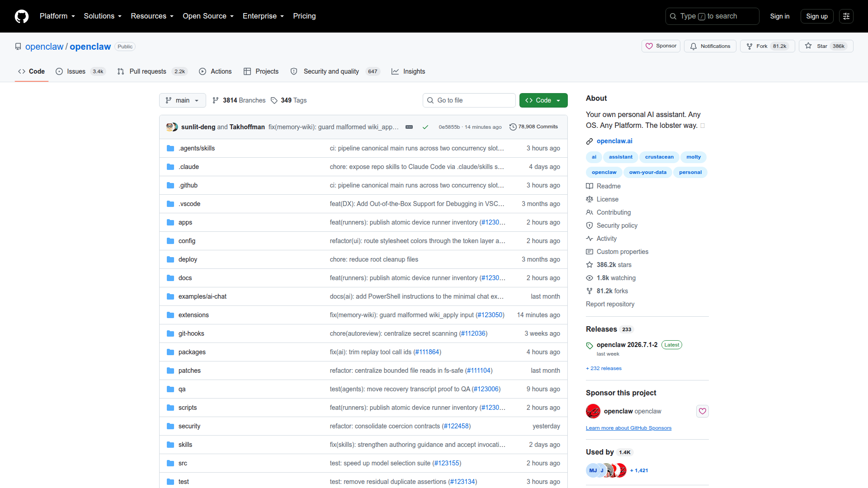Open commit link #123050
Screen dimensions: 868x488
coord(490,315)
